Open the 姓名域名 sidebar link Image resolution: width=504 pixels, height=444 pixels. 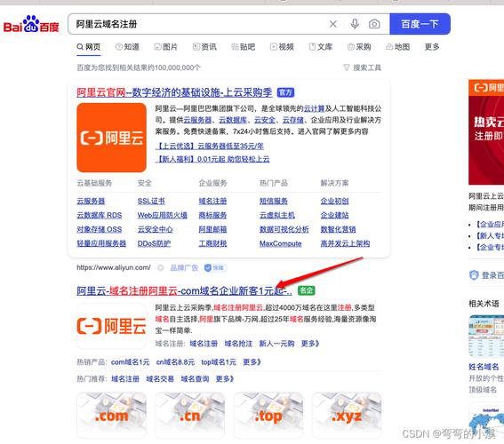[x=484, y=367]
